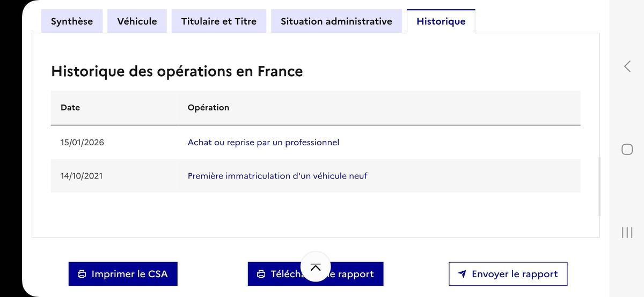Click the Envoyer le rapport button
Viewport: 644px width, 297px height.
click(508, 274)
